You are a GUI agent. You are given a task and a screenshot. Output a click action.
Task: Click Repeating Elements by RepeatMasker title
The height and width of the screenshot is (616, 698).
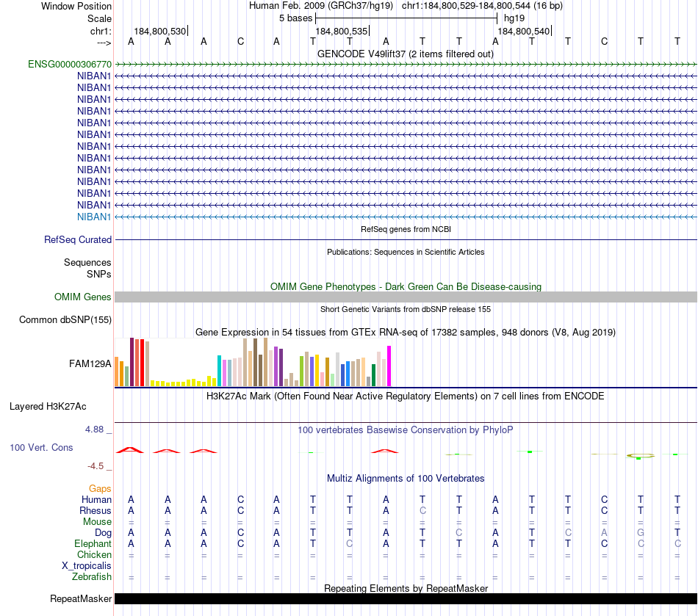(406, 588)
